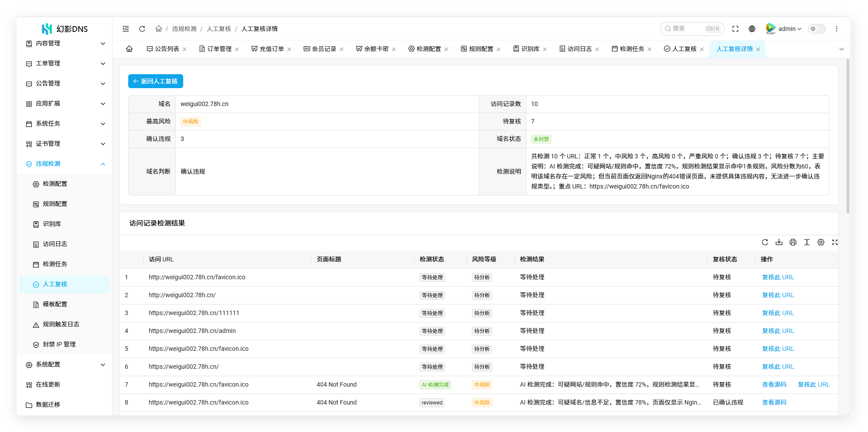Close the 识别库 tab

(x=545, y=49)
